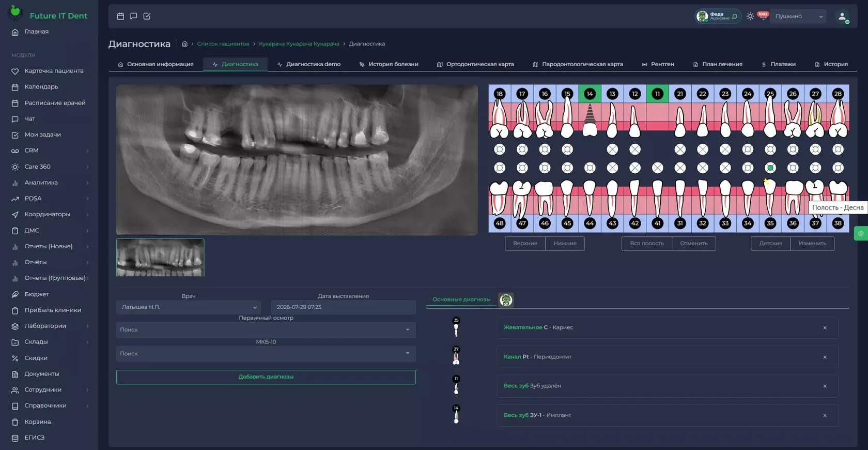Screen dimensions: 868x450
Task: Open the AI assistant avatar beside Основные диагнозы
Action: [x=506, y=300]
